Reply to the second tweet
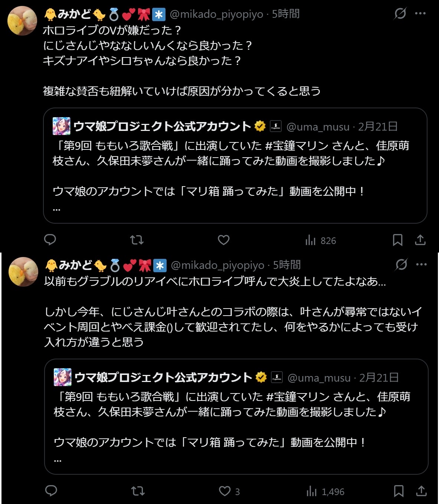 point(51,491)
